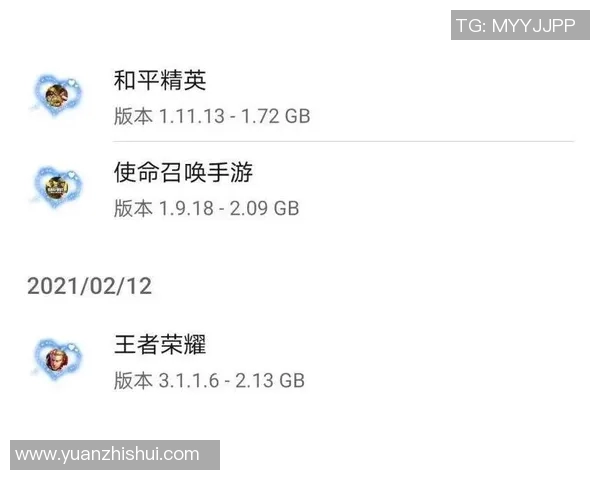The image size is (600, 480).
Task: Open the 和平精英 title entry
Action: 160,80
